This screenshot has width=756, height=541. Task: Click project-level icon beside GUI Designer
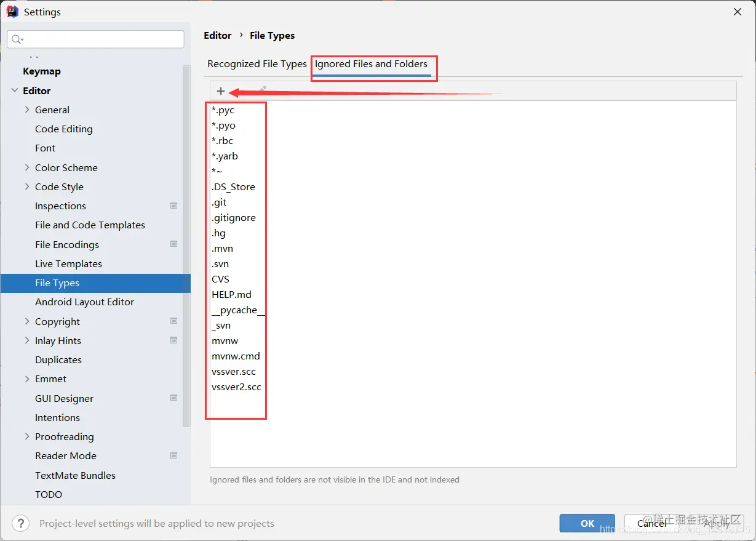click(174, 398)
